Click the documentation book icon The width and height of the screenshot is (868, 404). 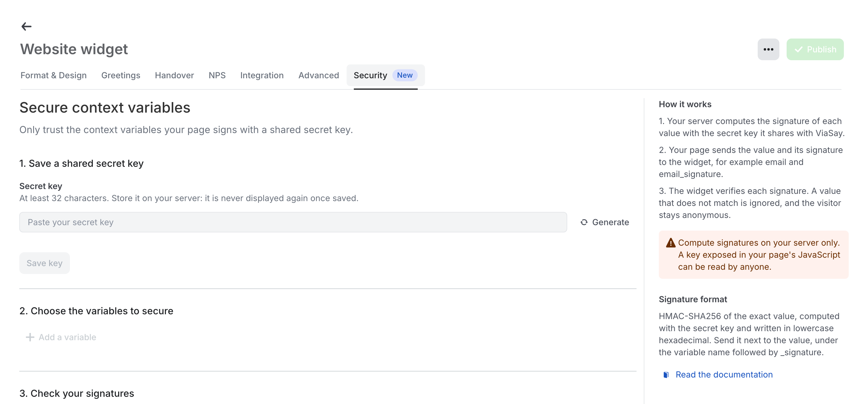tap(666, 375)
